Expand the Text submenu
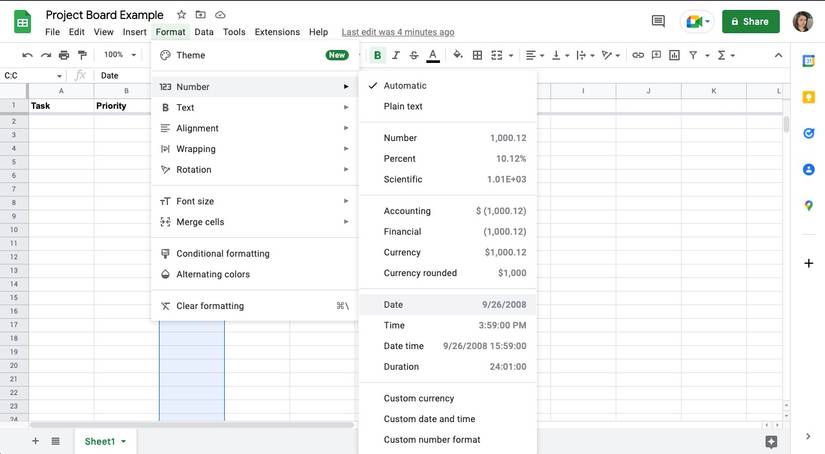This screenshot has width=825, height=454. pyautogui.click(x=255, y=107)
